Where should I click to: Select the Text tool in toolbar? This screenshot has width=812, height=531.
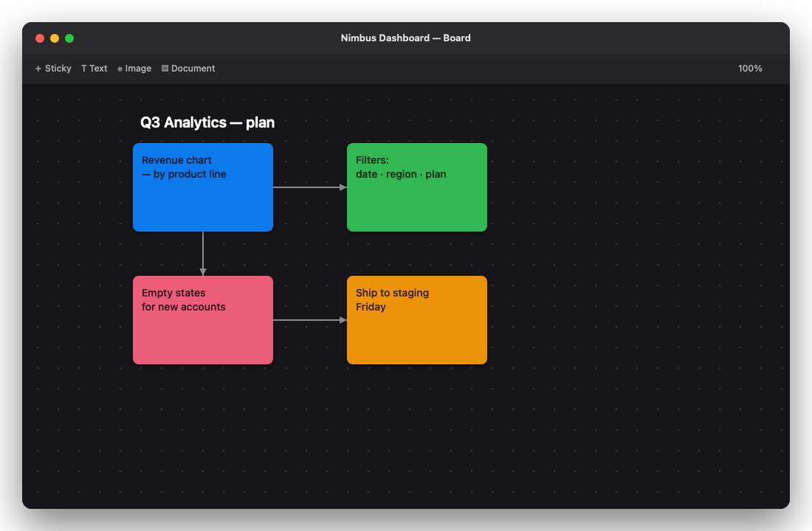[94, 69]
